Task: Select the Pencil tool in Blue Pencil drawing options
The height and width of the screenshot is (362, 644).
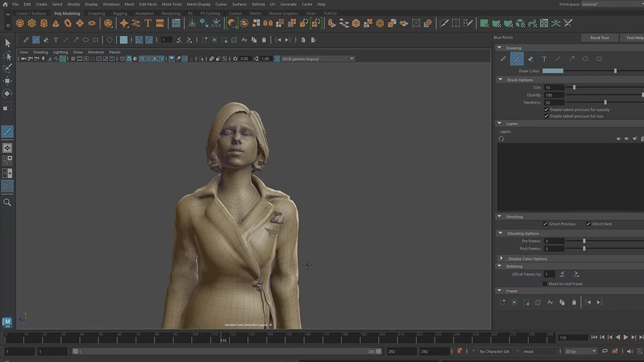Action: click(504, 59)
